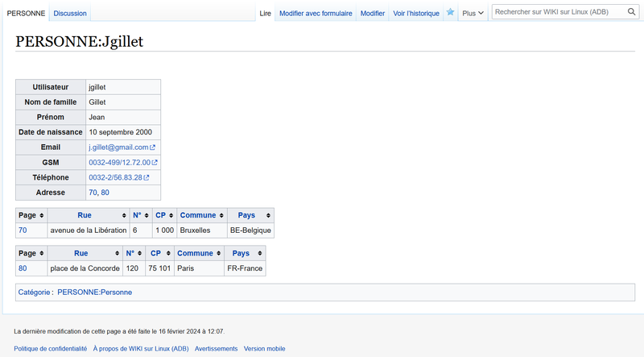Viewport: 644px width, 357px height.
Task: Open Modifier avec formulaire tab
Action: (x=316, y=13)
